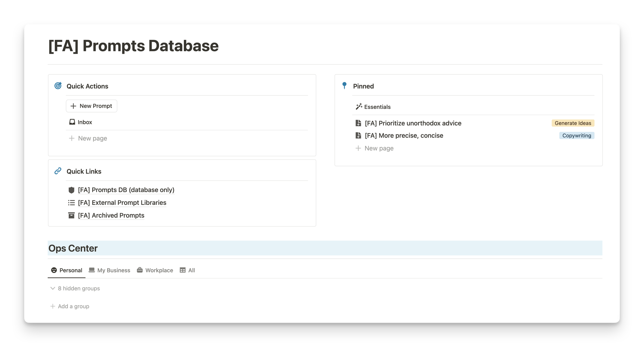This screenshot has width=644, height=347.
Task: Click plus icon on New Prompt button
Action: pyautogui.click(x=73, y=106)
